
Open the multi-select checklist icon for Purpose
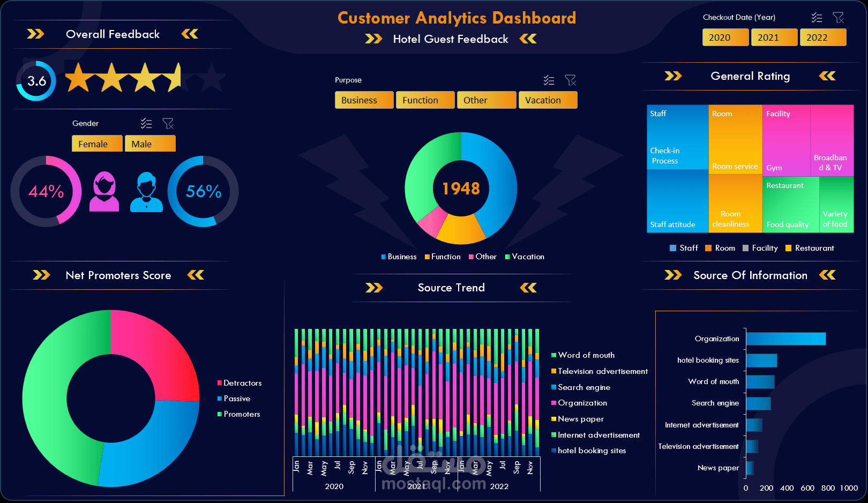(x=549, y=80)
